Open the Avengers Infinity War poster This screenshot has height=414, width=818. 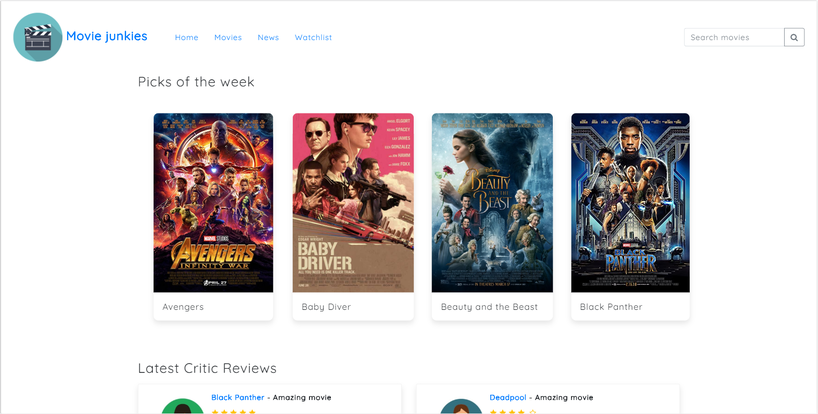tap(213, 203)
